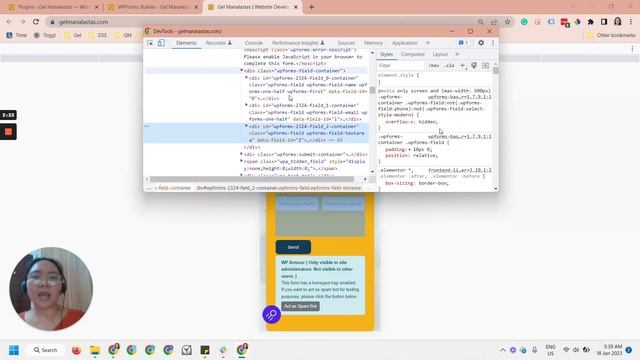Go back in Chrome browser

coord(9,22)
